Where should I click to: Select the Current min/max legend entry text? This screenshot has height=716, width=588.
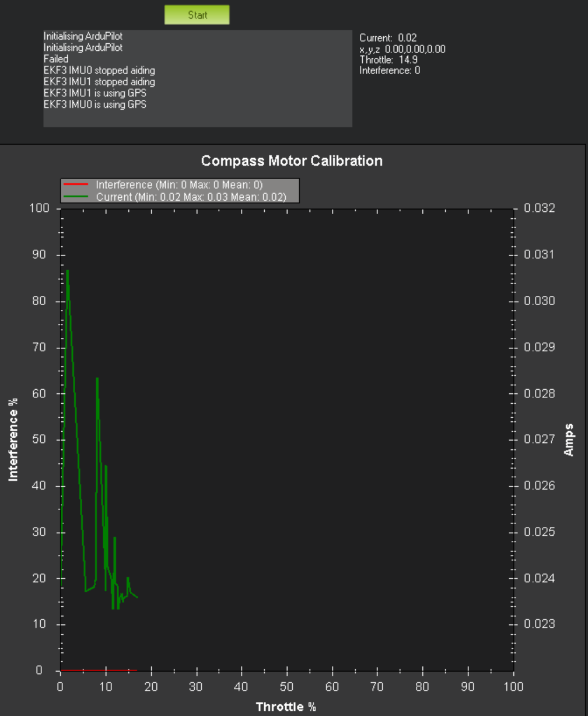191,197
